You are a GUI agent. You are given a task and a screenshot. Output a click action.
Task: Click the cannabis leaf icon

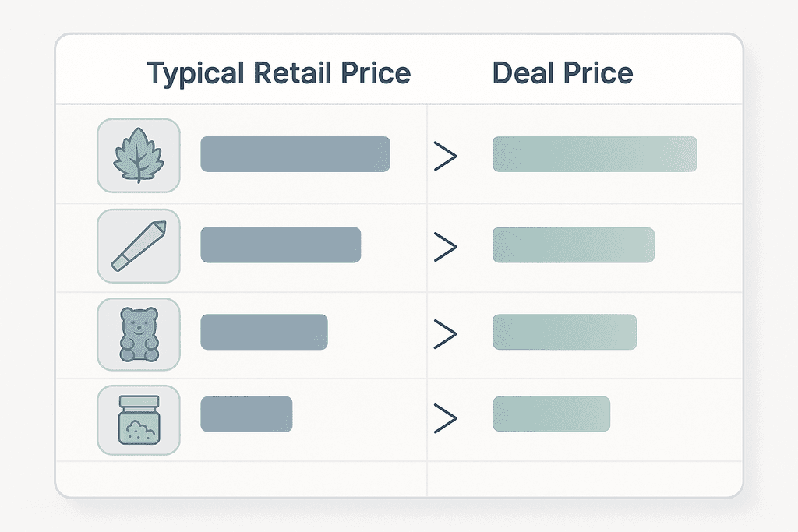(139, 155)
